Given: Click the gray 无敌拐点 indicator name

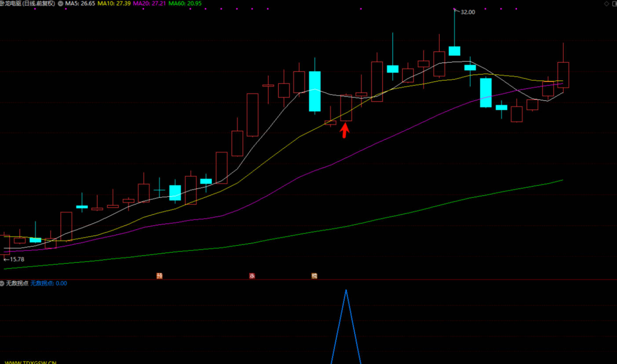Looking at the screenshot, I should click(17, 284).
